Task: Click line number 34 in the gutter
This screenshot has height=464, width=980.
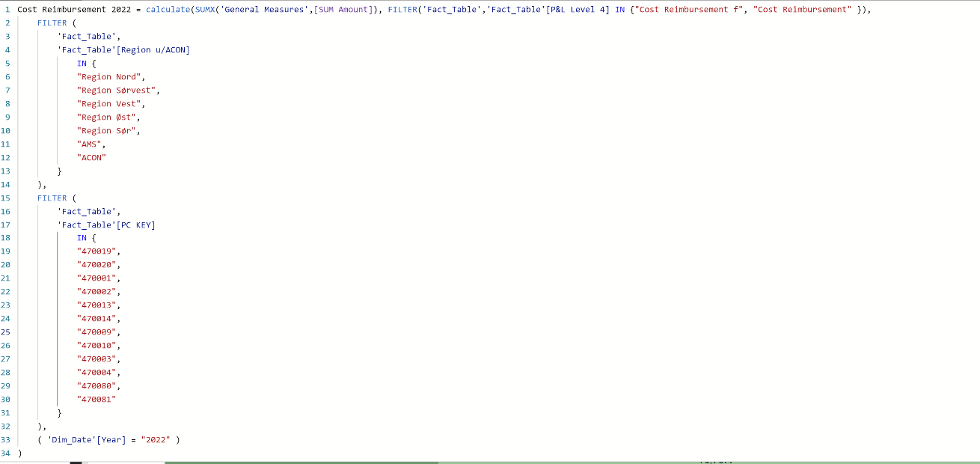Action: pyautogui.click(x=5, y=454)
